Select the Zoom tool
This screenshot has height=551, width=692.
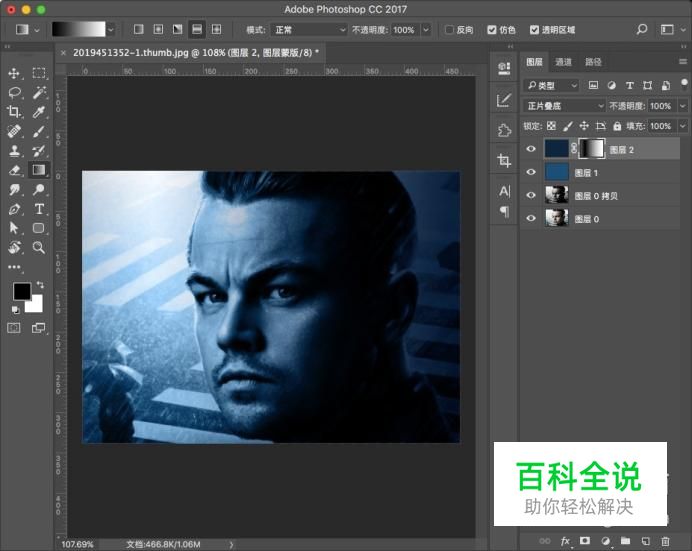tap(39, 247)
